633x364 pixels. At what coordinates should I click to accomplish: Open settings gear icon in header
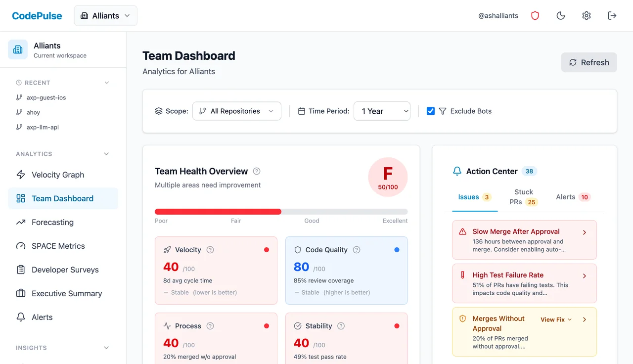[x=587, y=16]
